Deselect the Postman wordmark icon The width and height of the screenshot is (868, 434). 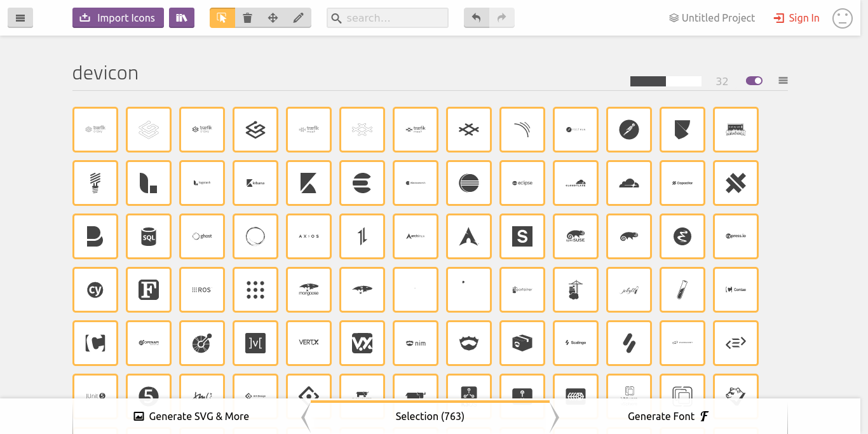tap(576, 130)
